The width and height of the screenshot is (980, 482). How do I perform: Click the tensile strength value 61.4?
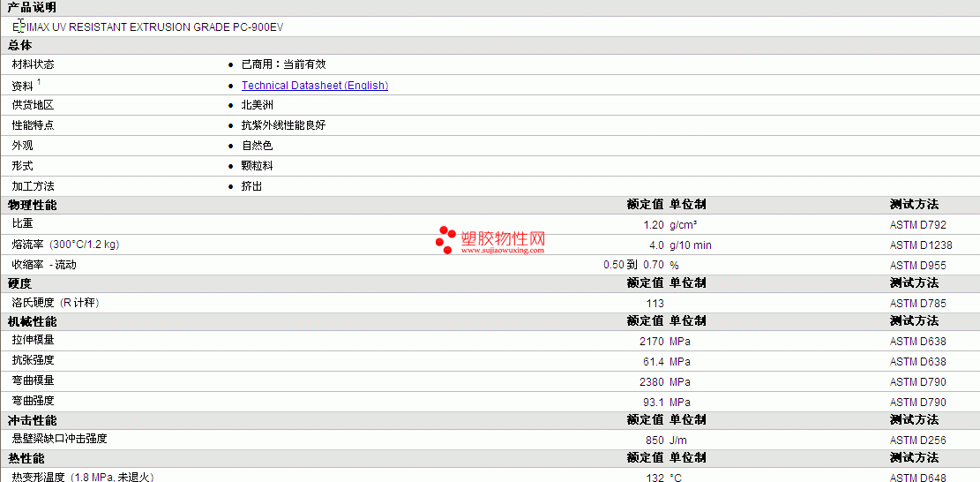tap(654, 362)
